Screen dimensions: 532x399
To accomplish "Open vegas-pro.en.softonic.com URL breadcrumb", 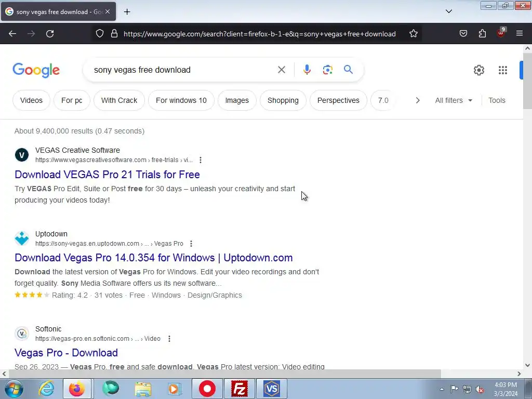I will pos(98,339).
